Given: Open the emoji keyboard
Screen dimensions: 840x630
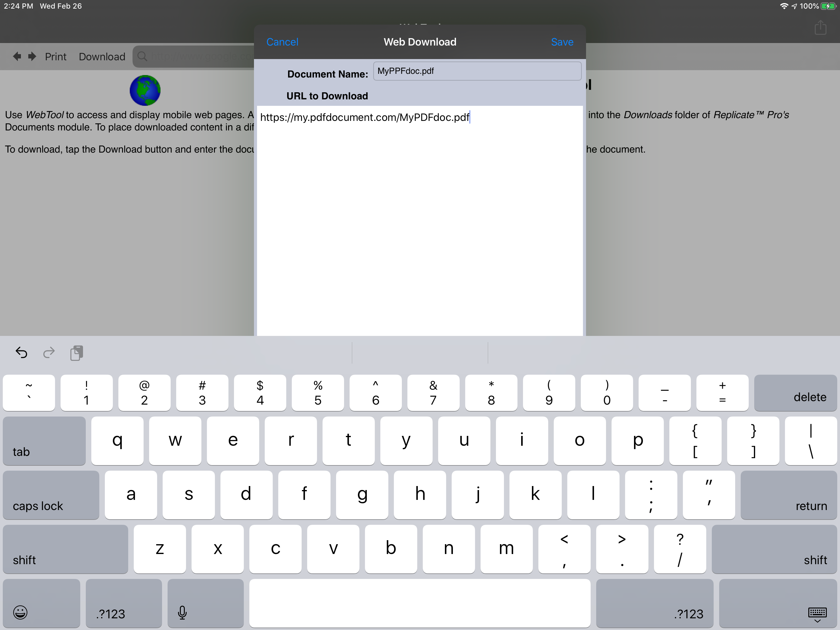Looking at the screenshot, I should pos(21,612).
